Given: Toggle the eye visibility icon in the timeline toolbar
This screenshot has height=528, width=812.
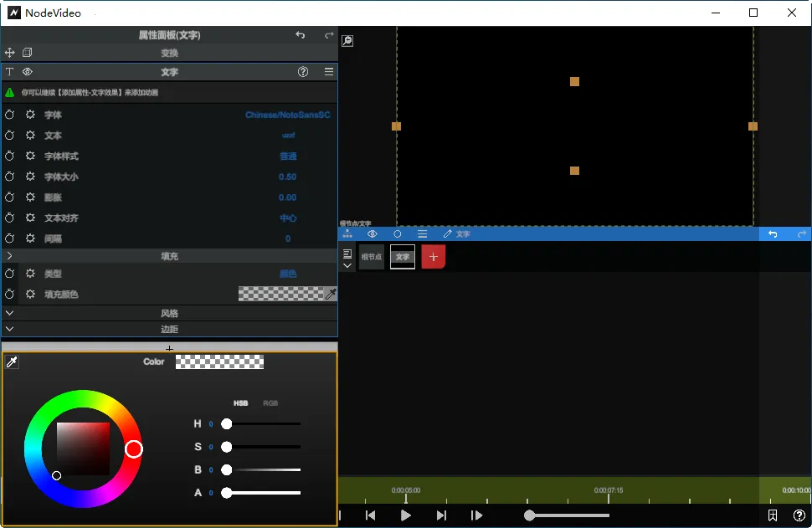Looking at the screenshot, I should (x=372, y=234).
